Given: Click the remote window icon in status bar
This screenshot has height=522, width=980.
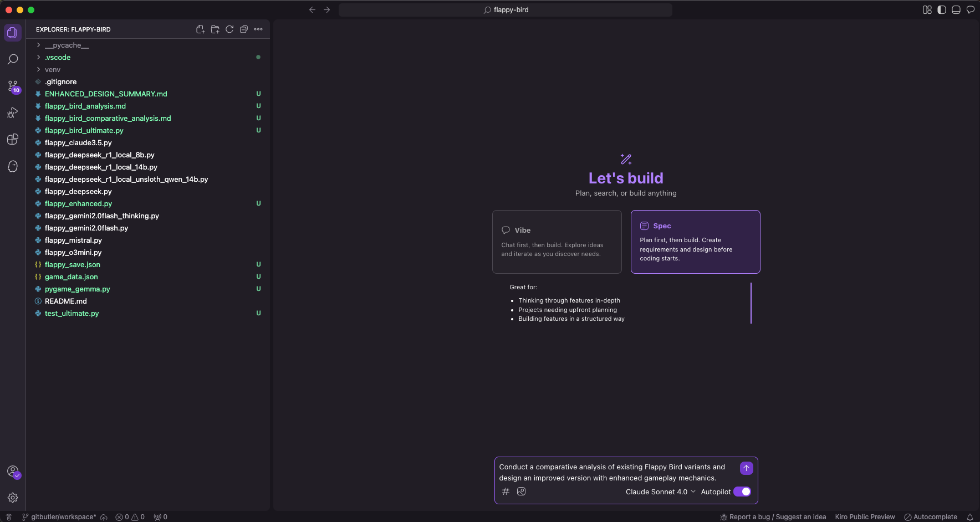Looking at the screenshot, I should (x=9, y=517).
